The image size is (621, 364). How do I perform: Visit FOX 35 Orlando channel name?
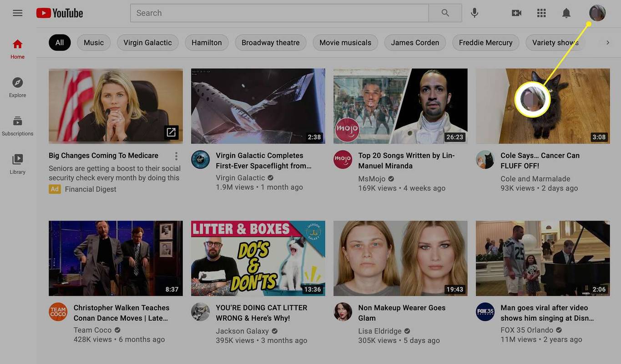[x=527, y=330]
